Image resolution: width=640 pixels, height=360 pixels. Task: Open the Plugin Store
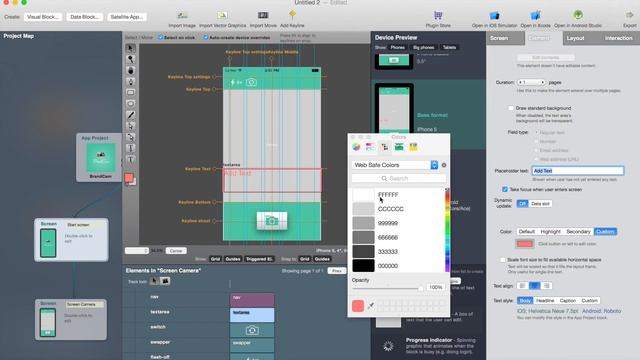[438, 16]
